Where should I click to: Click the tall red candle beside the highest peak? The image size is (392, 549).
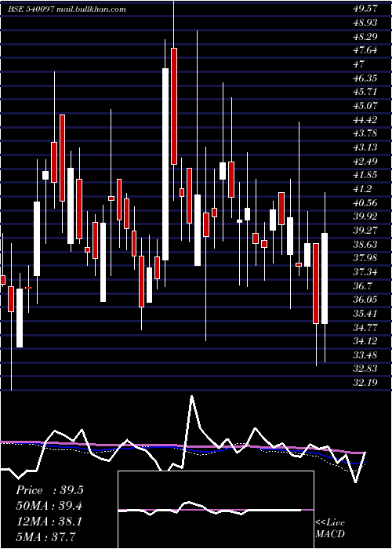174,106
